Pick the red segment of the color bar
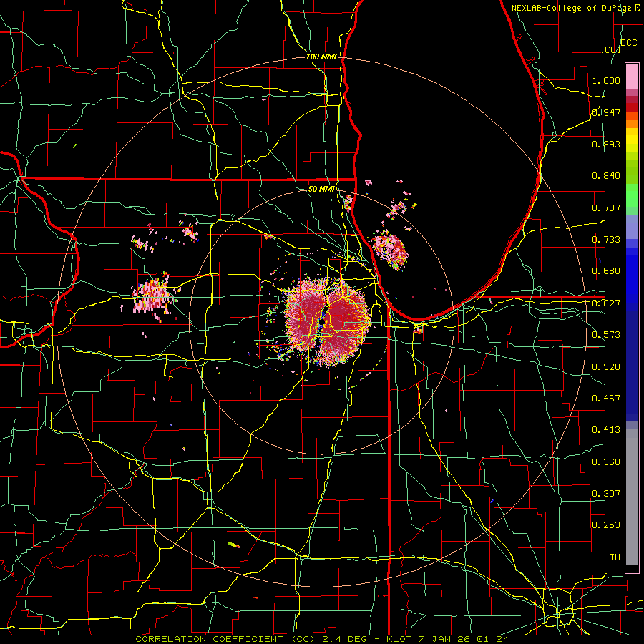This screenshot has height=644, width=644. click(x=632, y=107)
